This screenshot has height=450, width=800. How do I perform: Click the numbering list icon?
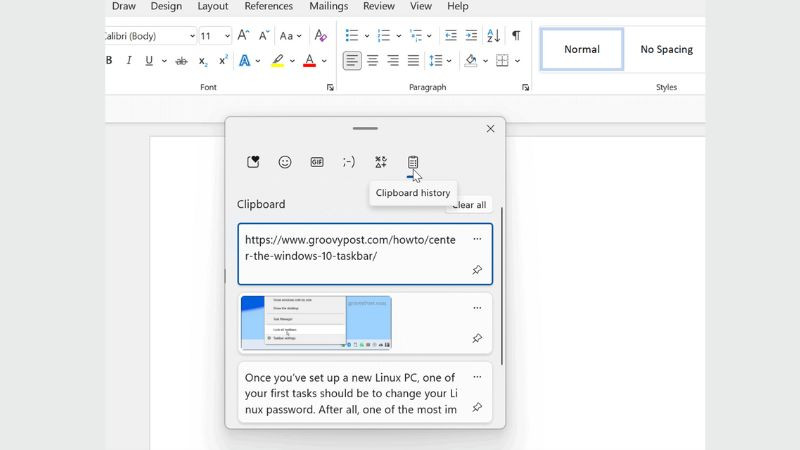[x=384, y=35]
